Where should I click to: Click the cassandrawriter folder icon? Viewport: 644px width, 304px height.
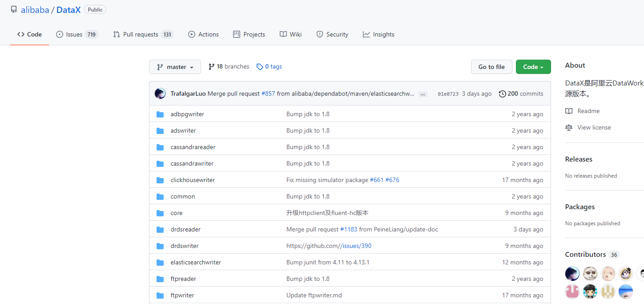(160, 164)
